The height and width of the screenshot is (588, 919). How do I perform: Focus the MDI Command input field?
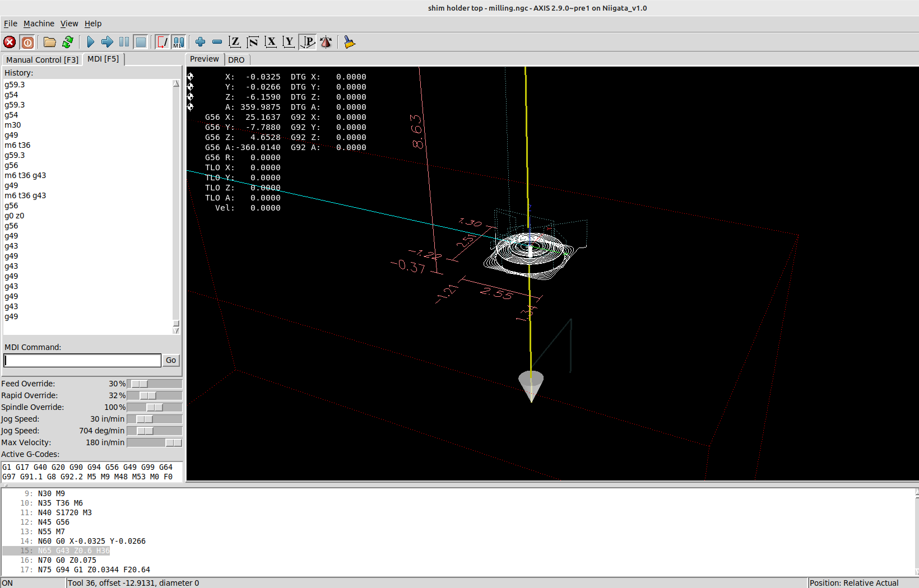[82, 360]
